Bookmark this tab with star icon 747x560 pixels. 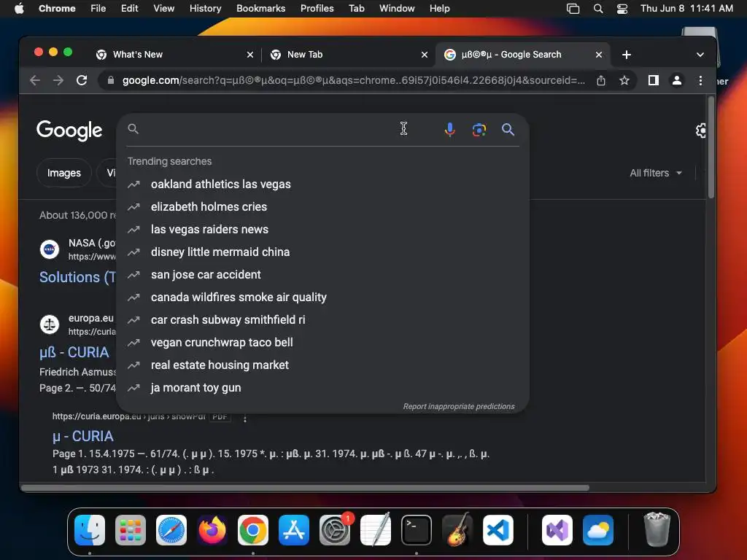(624, 80)
